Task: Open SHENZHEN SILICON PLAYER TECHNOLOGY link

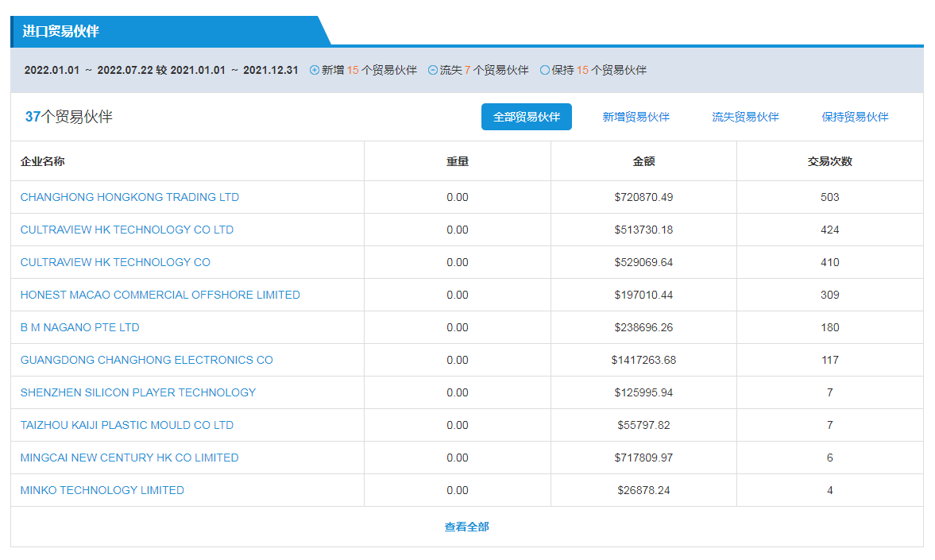Action: 138,392
